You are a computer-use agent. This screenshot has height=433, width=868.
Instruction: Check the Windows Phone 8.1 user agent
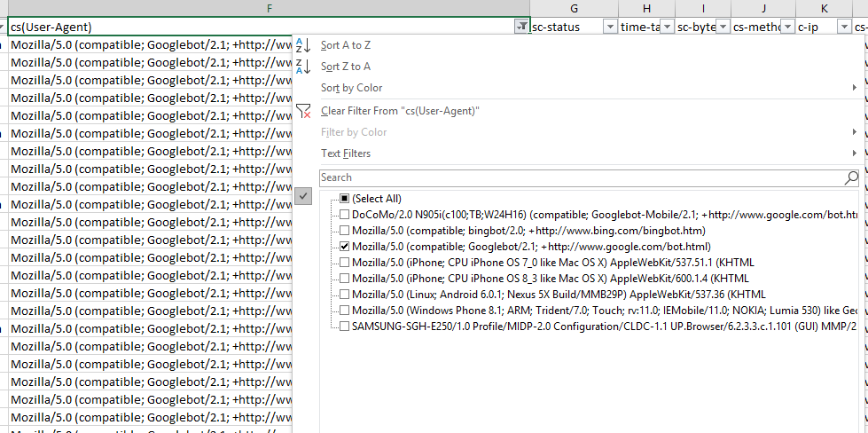345,311
